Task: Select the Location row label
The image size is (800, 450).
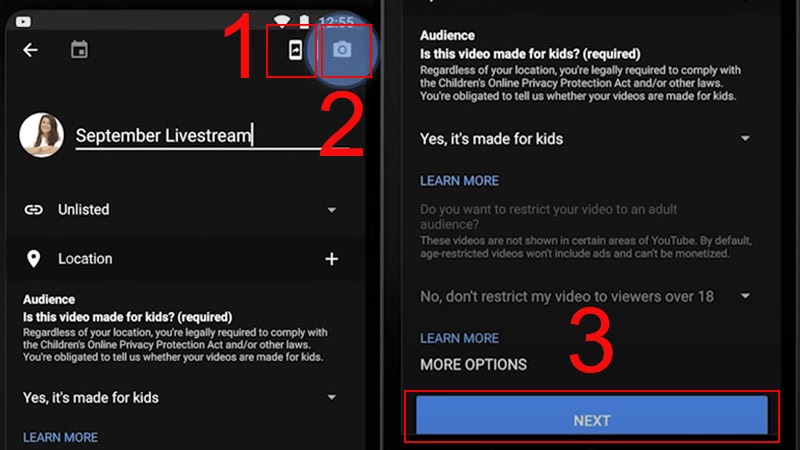Action: click(85, 259)
